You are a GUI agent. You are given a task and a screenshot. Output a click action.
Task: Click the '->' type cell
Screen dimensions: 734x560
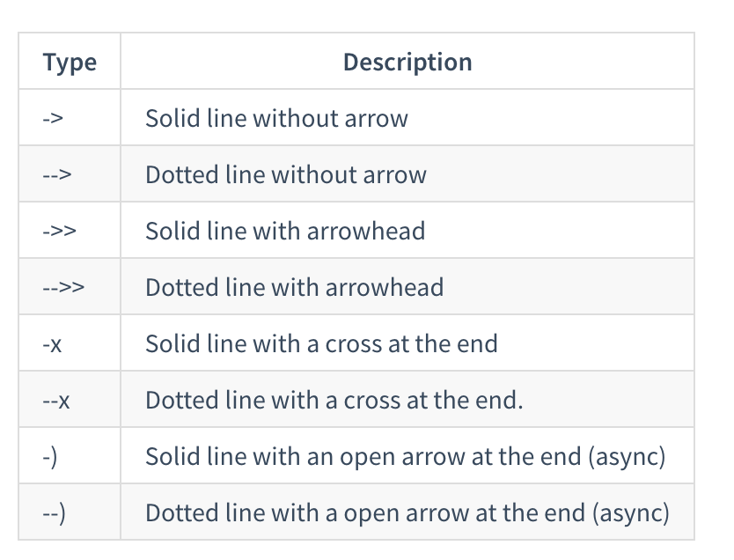coord(53,119)
